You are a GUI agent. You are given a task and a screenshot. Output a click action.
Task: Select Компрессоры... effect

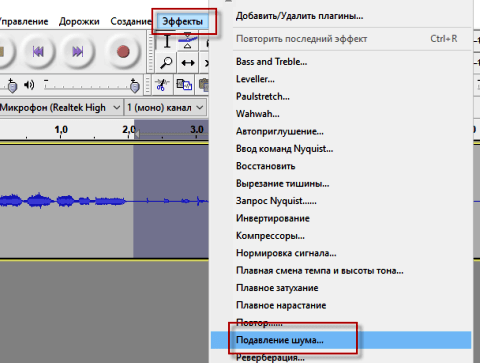pos(270,236)
